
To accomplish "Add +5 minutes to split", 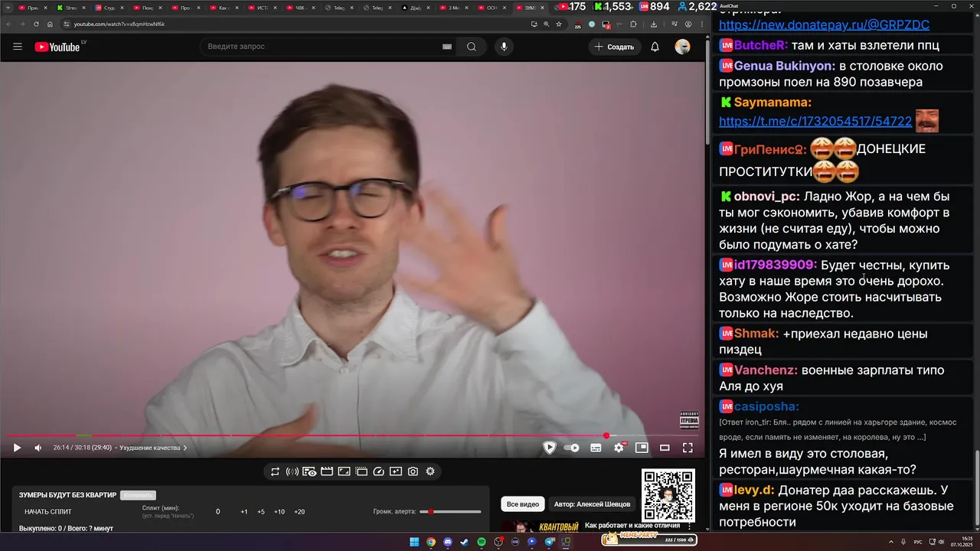I will pos(260,511).
